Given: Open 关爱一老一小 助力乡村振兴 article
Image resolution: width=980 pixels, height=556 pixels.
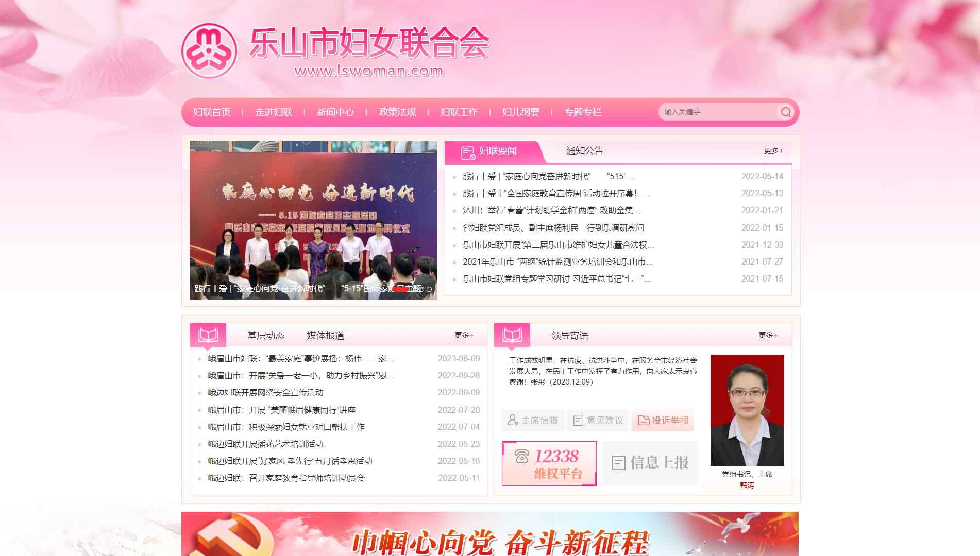Looking at the screenshot, I should 301,376.
